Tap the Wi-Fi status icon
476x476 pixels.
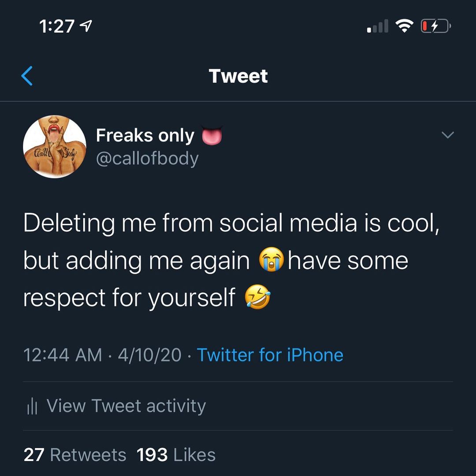pos(403,26)
